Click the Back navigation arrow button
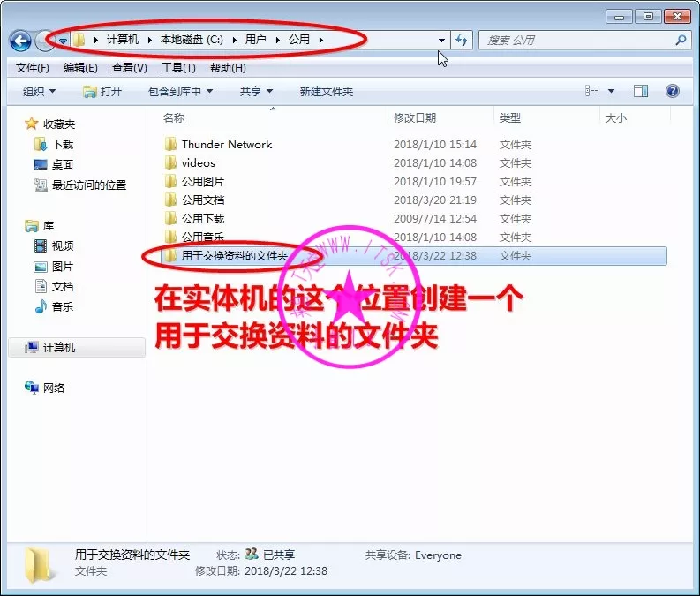700x596 pixels. coord(20,41)
